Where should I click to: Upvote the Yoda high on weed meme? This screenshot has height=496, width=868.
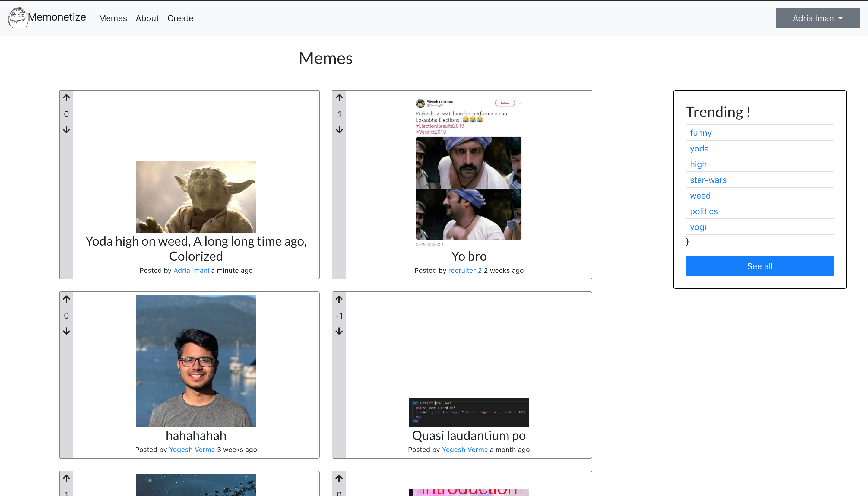[x=66, y=98]
